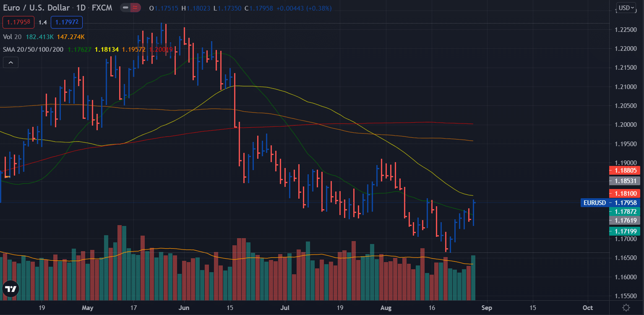The height and width of the screenshot is (315, 644).
Task: Click the low price value 1.17350
Action: click(x=230, y=8)
